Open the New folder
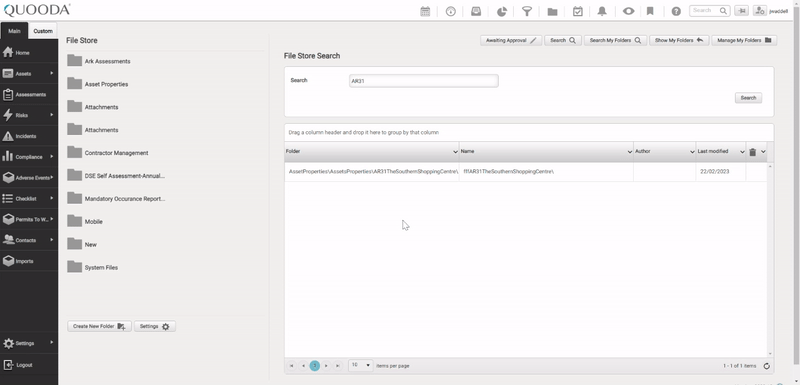 coord(82,245)
